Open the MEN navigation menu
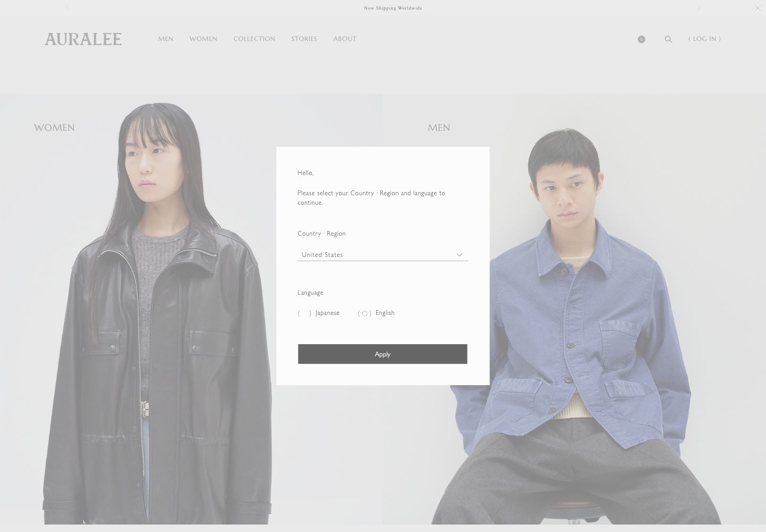This screenshot has height=532, width=766. click(165, 39)
